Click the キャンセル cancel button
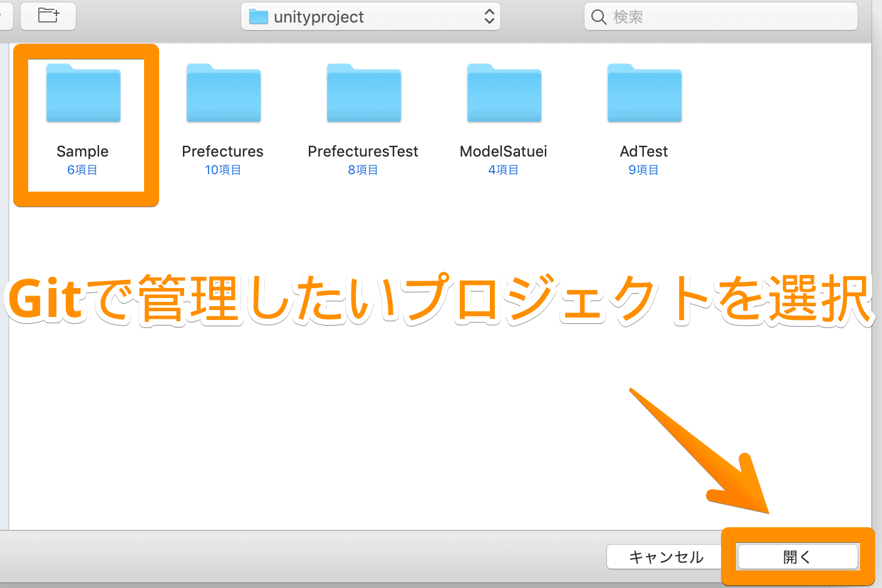Viewport: 882px width, 588px height. (x=666, y=557)
